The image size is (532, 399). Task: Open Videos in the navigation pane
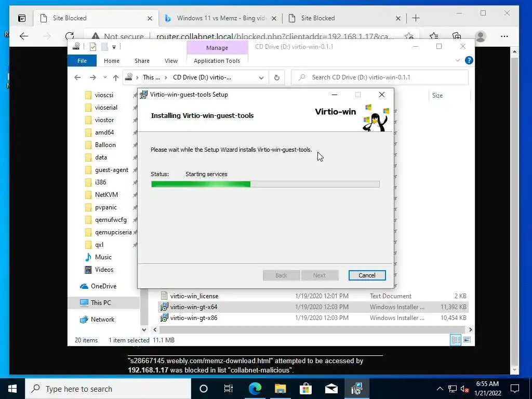pyautogui.click(x=104, y=270)
